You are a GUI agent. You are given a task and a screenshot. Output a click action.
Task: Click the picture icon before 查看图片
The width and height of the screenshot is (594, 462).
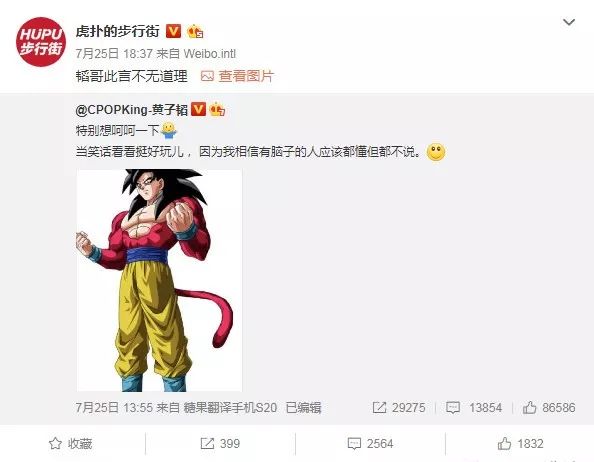(x=207, y=76)
